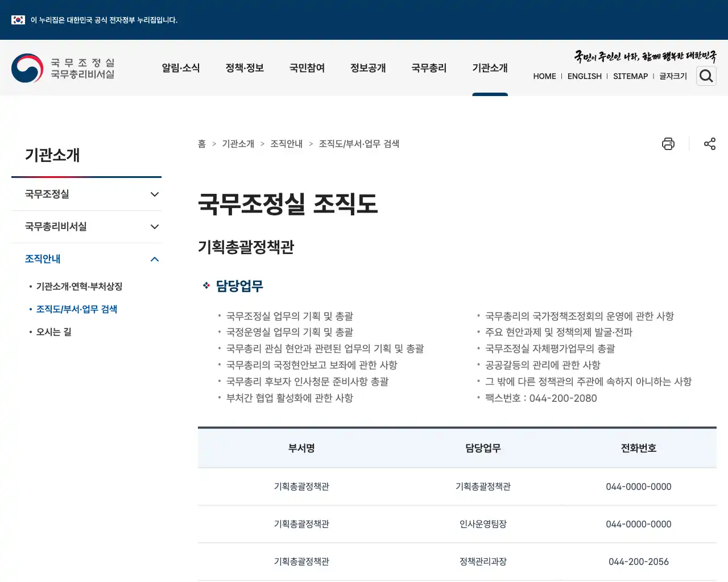Open the 정보공개 menu
Image resolution: width=728 pixels, height=582 pixels.
point(368,68)
